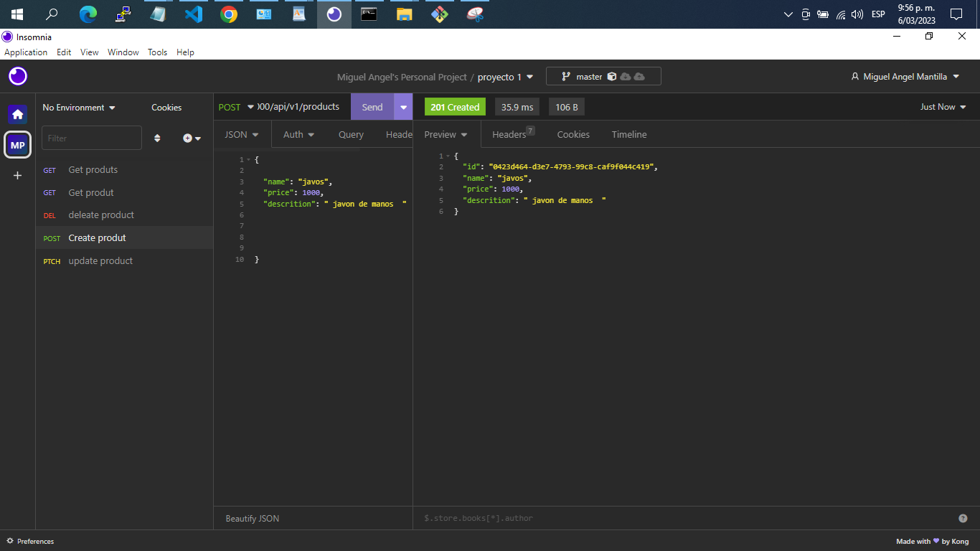Click the Filter input field
The width and height of the screenshot is (980, 551).
pyautogui.click(x=91, y=138)
